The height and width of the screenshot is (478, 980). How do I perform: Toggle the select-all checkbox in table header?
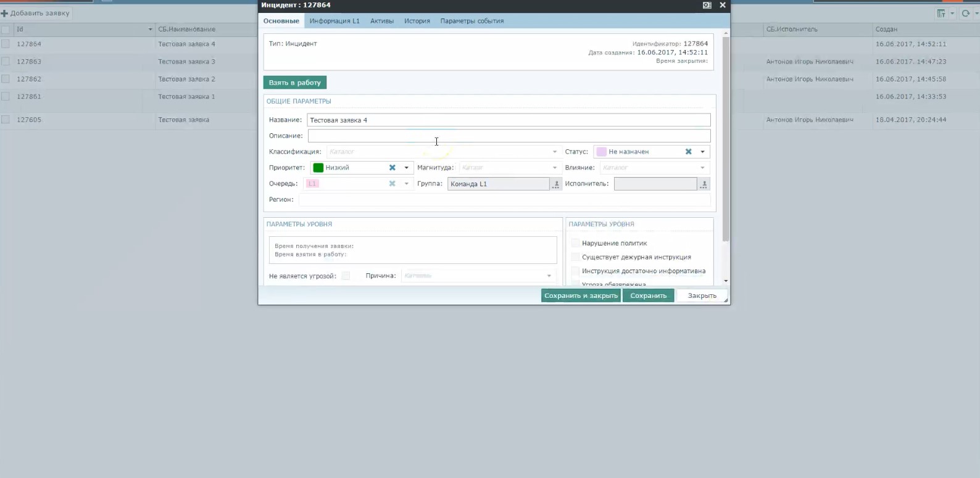click(6, 30)
